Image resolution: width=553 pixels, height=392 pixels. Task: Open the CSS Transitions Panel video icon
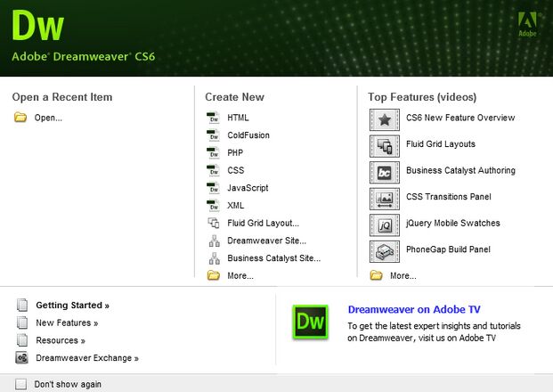click(385, 198)
